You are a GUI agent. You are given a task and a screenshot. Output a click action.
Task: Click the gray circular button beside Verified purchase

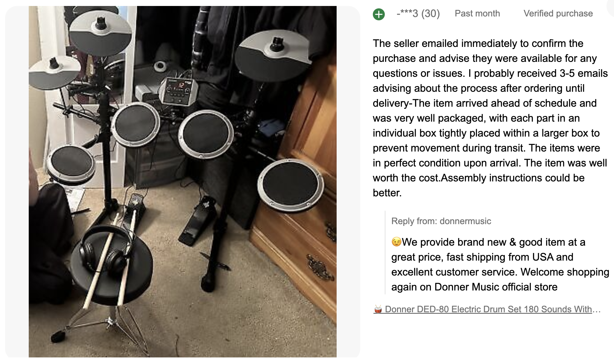pyautogui.click(x=611, y=7)
